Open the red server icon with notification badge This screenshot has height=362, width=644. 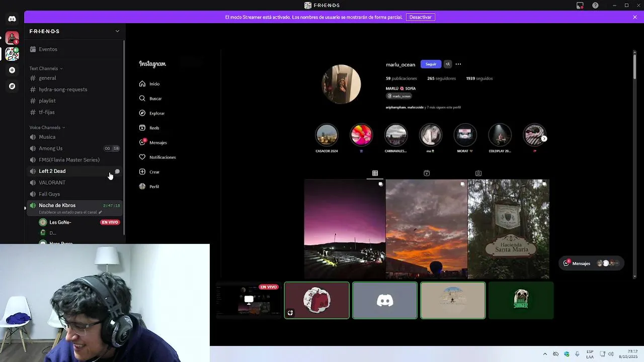click(x=12, y=38)
